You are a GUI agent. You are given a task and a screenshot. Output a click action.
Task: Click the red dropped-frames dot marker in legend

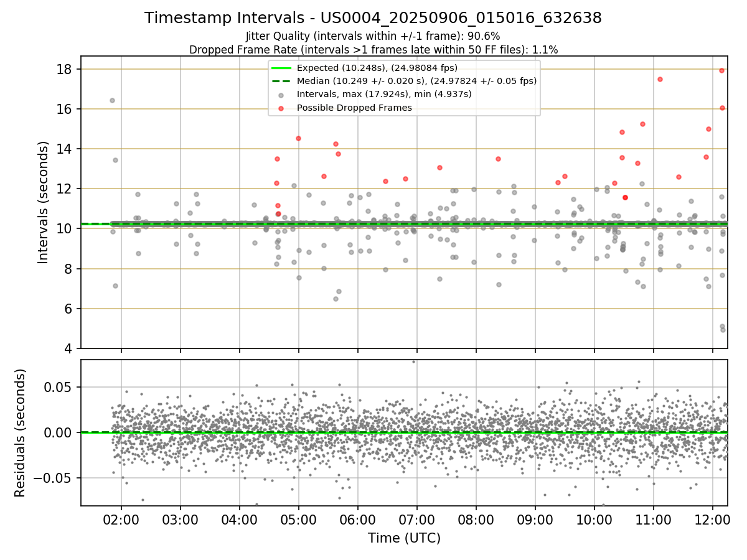tap(281, 108)
